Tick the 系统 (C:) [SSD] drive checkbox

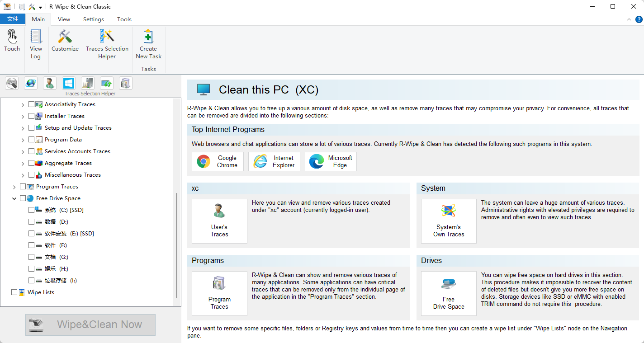[31, 210]
